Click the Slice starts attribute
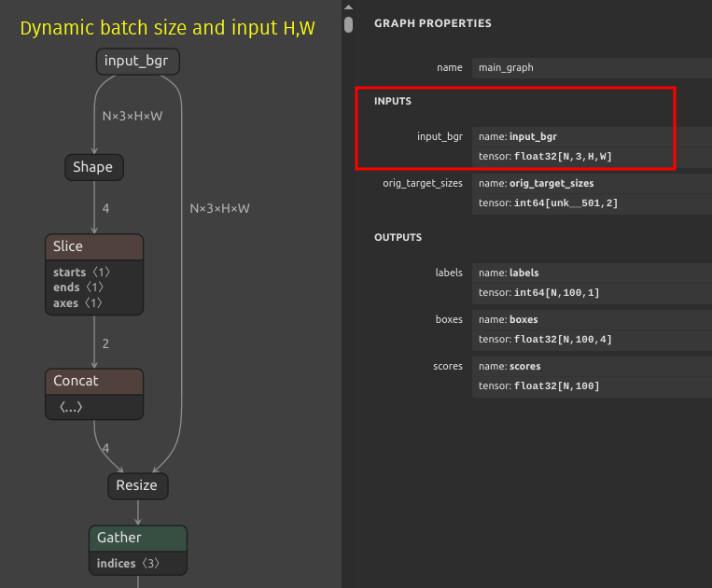This screenshot has width=712, height=588. pos(82,273)
